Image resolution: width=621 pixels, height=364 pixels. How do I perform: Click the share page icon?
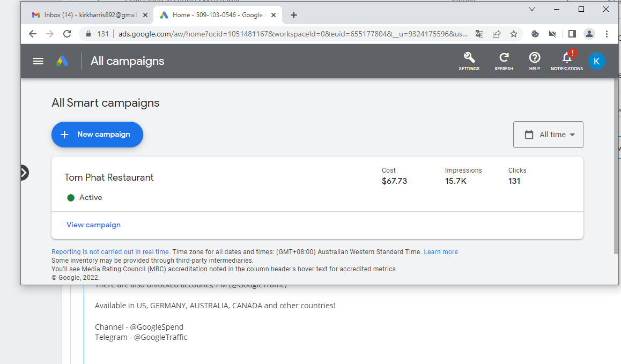pos(497,34)
